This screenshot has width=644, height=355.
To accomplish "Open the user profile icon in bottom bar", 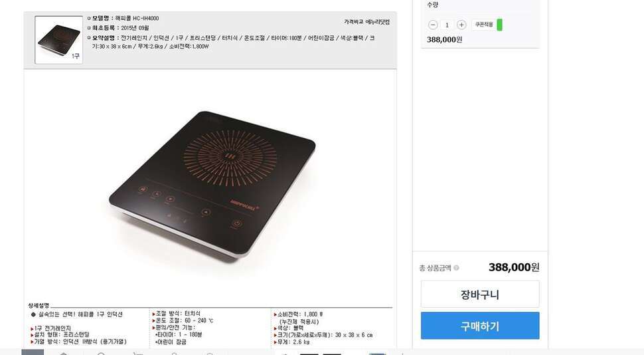I will point(174,354).
